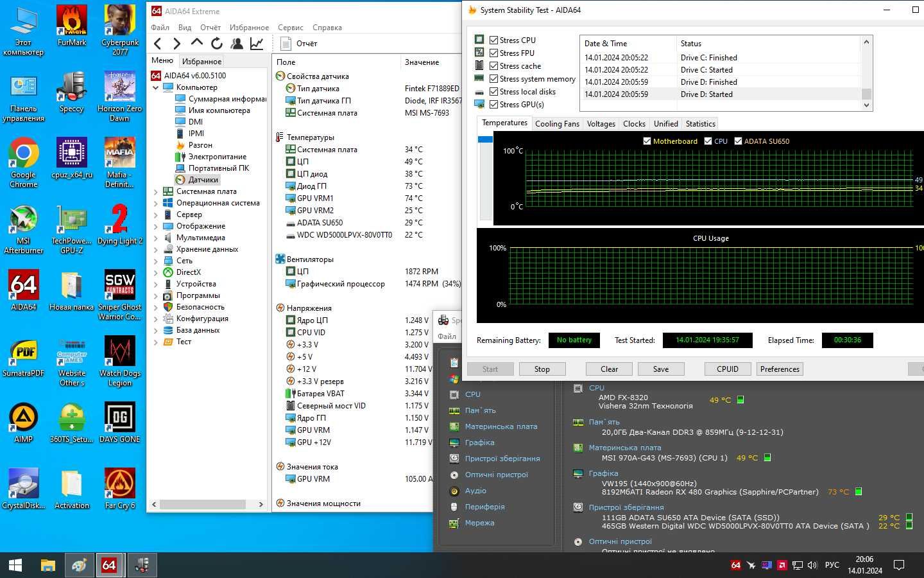The height and width of the screenshot is (578, 924).
Task: Open FurMark desktop icon
Action: click(72, 26)
